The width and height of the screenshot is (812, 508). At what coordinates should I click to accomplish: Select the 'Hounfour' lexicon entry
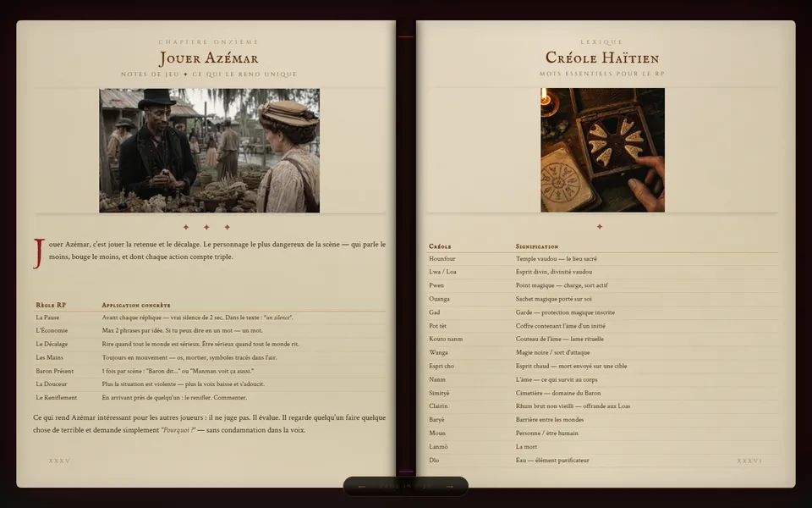[602, 259]
